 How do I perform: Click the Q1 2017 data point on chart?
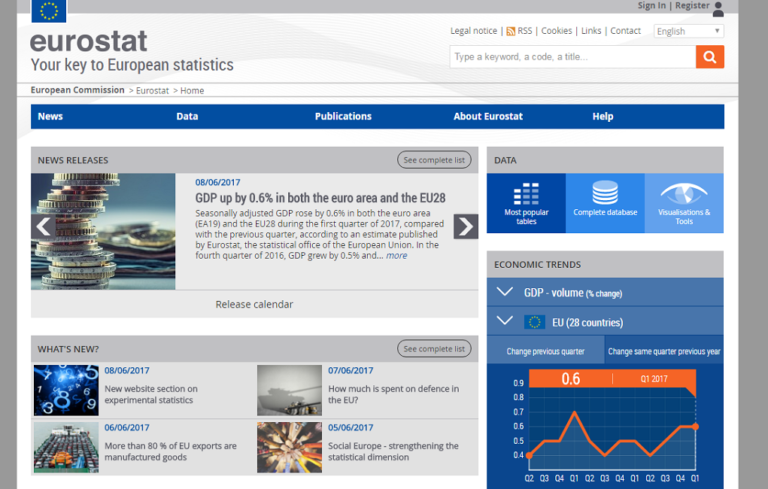(x=695, y=426)
